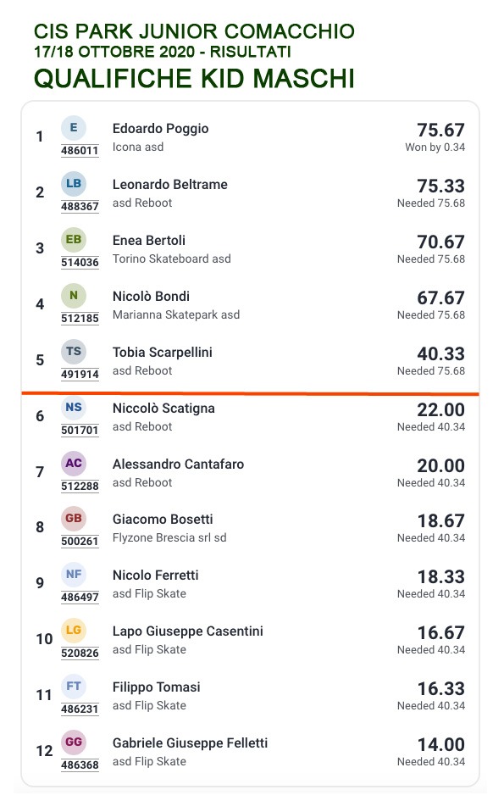Click the E avatar for Edoardo Poggio

click(74, 127)
